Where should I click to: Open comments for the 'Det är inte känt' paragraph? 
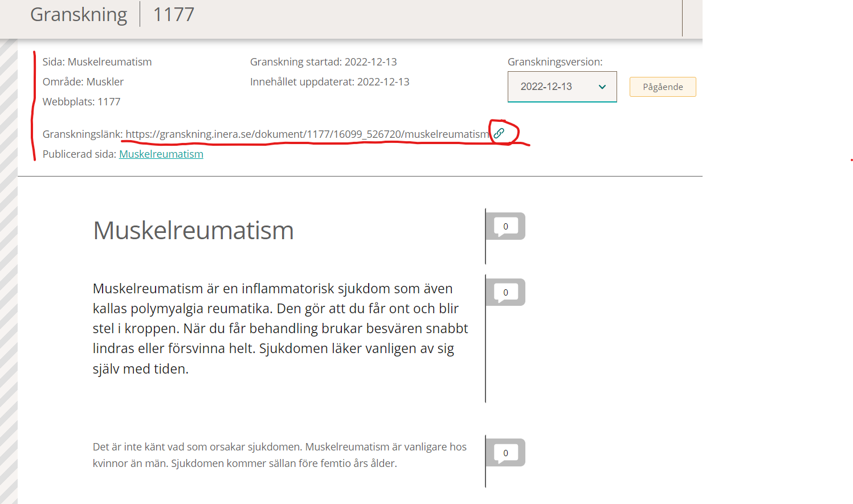(505, 453)
